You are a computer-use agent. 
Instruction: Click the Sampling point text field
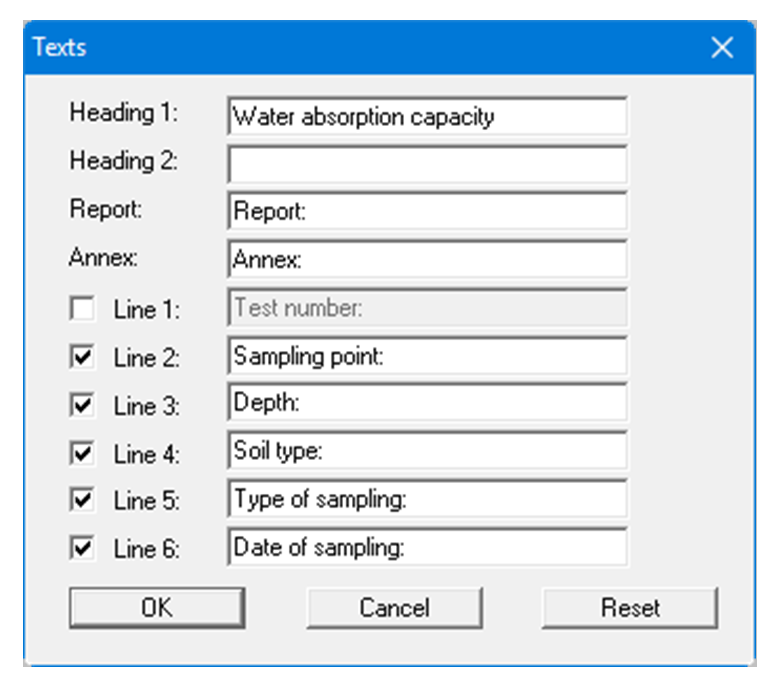pyautogui.click(x=427, y=357)
